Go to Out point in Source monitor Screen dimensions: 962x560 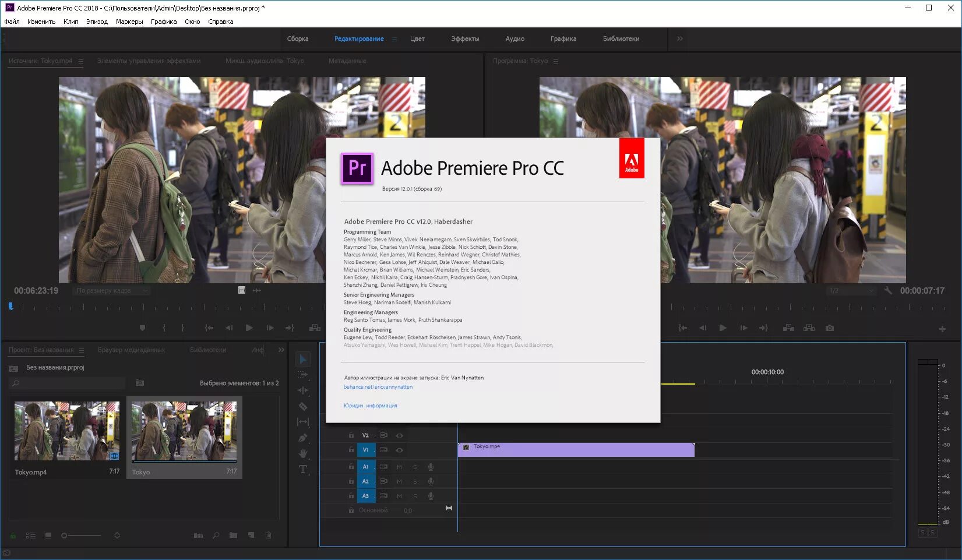[290, 328]
